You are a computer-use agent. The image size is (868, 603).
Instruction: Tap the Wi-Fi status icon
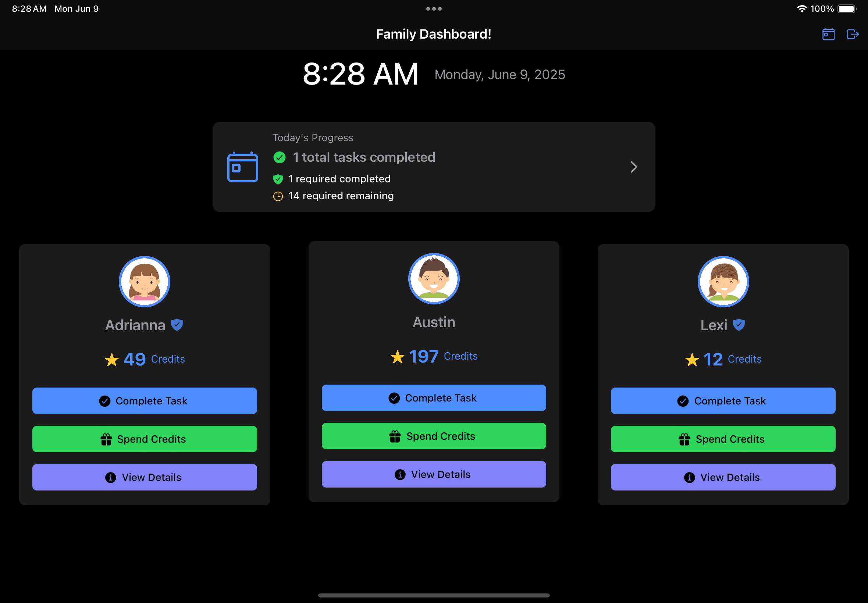802,8
